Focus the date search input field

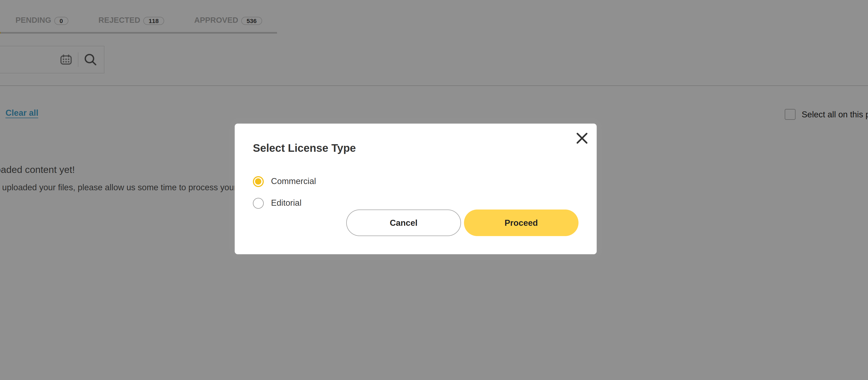(27, 60)
